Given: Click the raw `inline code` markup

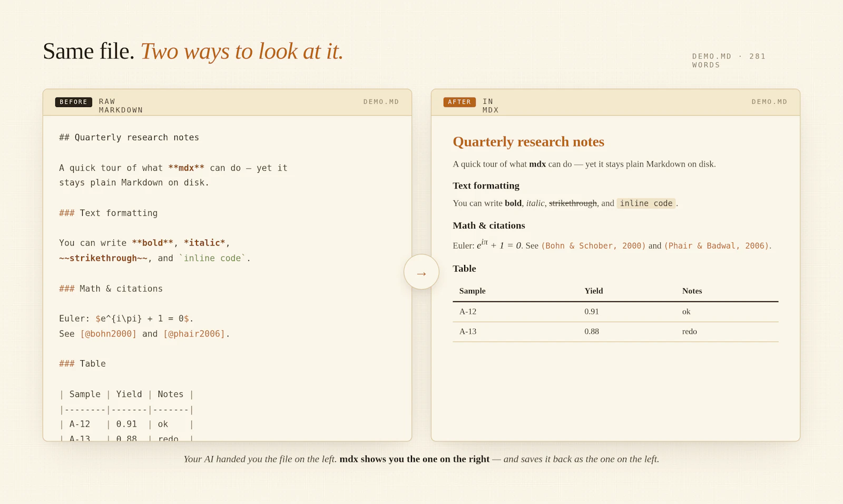Looking at the screenshot, I should click(x=212, y=258).
